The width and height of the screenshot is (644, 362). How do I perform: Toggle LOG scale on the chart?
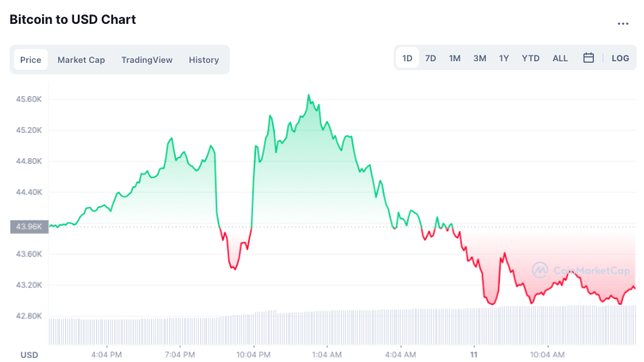click(x=620, y=58)
